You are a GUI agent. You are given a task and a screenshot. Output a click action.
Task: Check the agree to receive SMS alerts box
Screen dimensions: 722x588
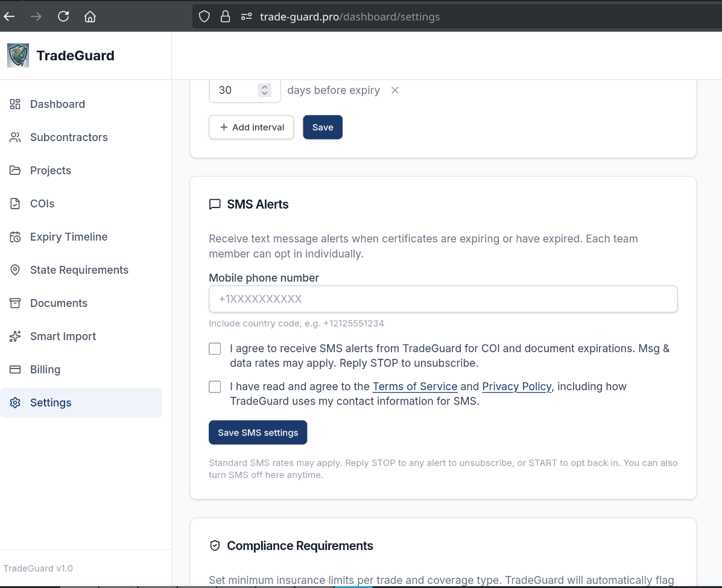tap(215, 349)
